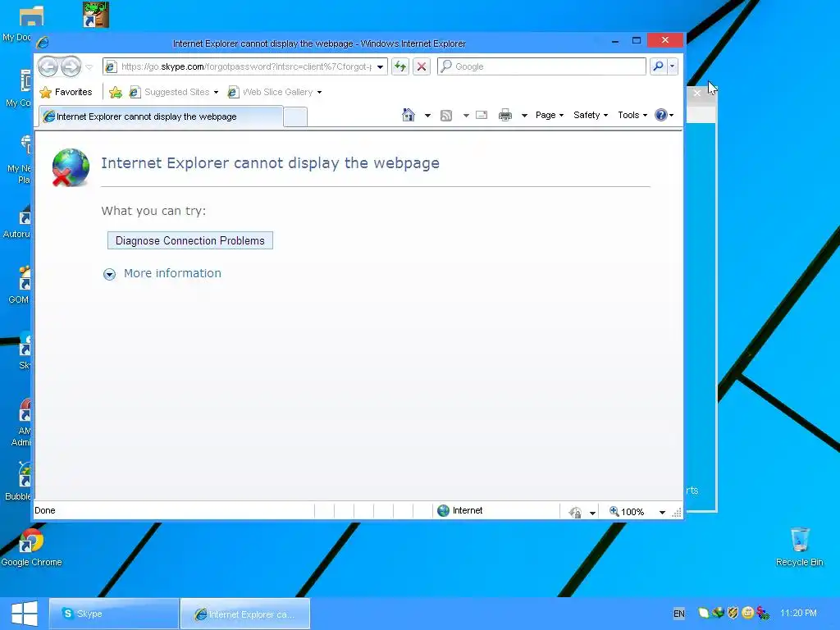The height and width of the screenshot is (630, 840).
Task: Stop loading with the red X icon
Action: (422, 66)
